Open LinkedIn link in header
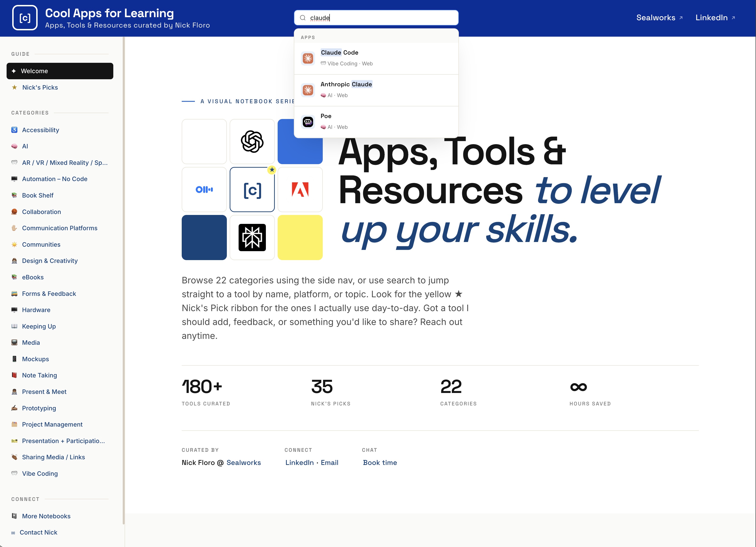Image resolution: width=756 pixels, height=547 pixels. 715,18
